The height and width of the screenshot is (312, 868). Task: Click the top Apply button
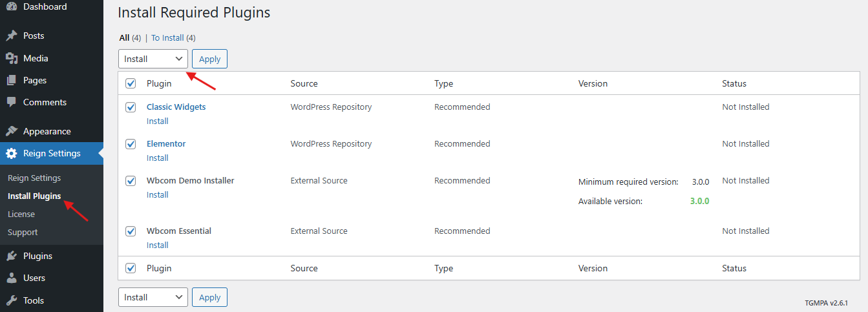coord(209,59)
